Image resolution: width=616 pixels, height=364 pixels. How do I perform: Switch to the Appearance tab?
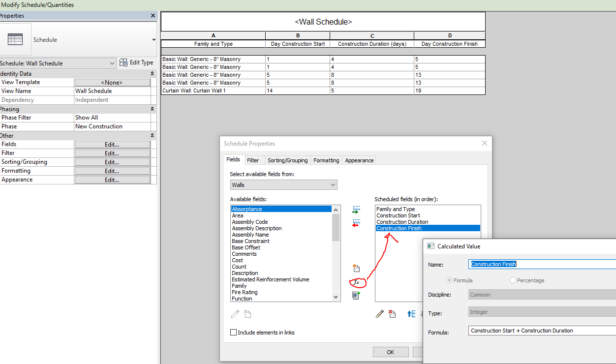coord(359,160)
